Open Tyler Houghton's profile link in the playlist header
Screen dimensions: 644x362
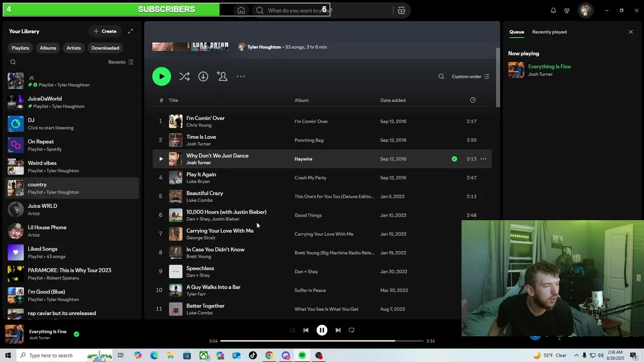[x=264, y=47]
